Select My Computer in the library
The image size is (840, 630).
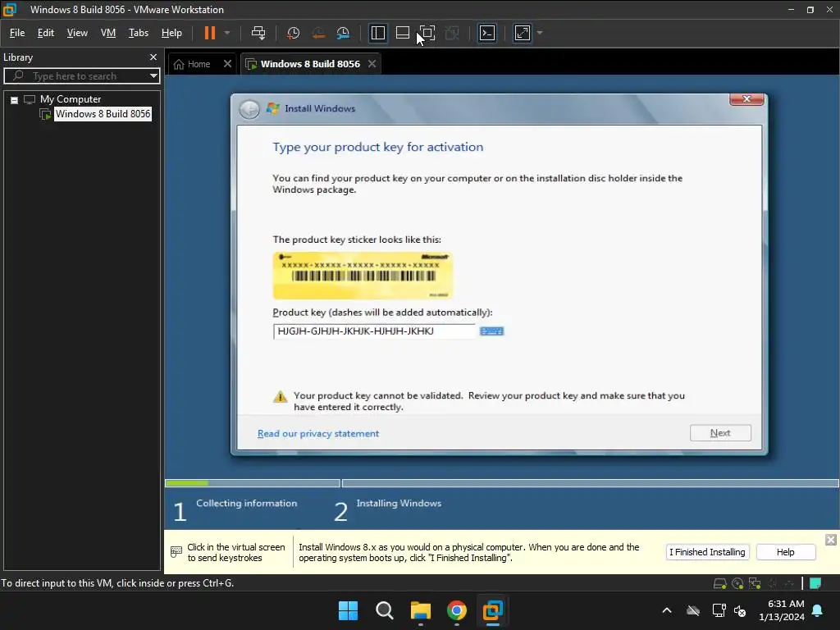click(71, 99)
